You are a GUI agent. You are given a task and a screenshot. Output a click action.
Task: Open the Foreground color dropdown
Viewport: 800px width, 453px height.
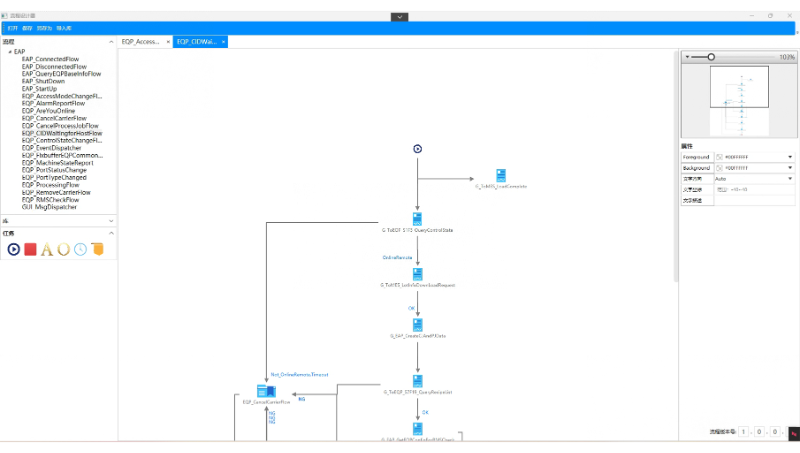click(x=790, y=157)
